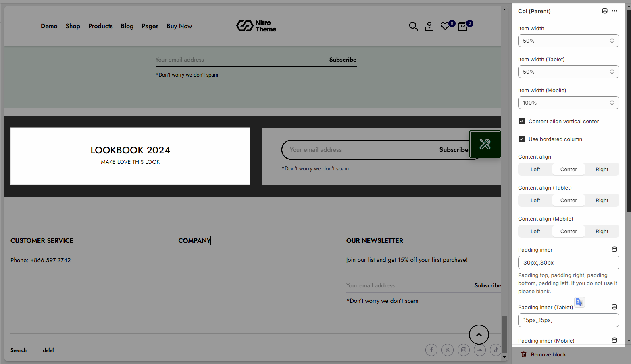The width and height of the screenshot is (631, 364).
Task: Toggle Content align vertical center checkbox
Action: (522, 121)
